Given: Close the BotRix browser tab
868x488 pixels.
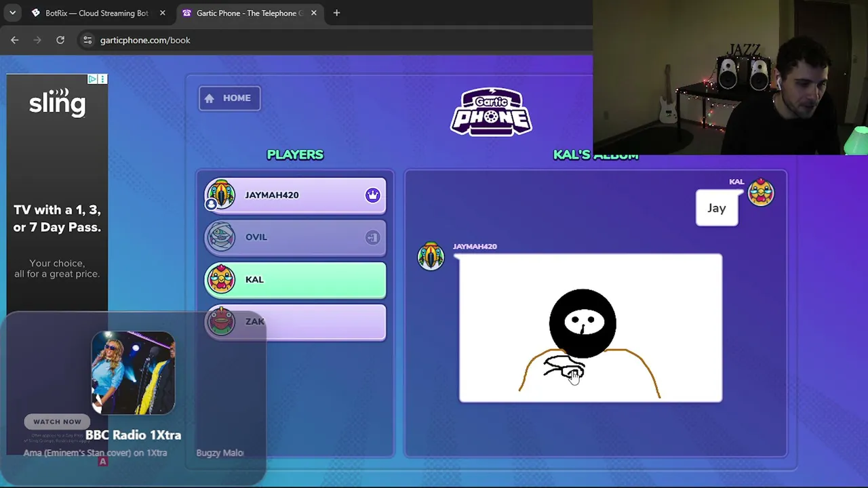Looking at the screenshot, I should click(162, 13).
